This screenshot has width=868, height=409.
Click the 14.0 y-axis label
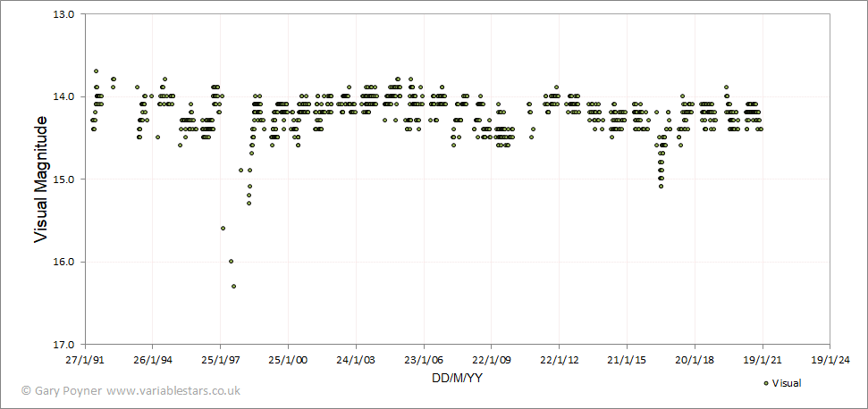(x=64, y=96)
